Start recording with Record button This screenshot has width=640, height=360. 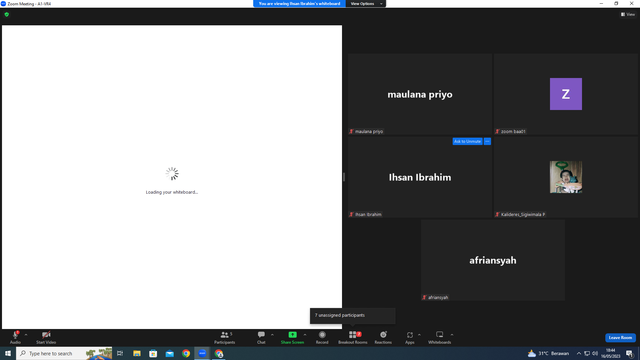(322, 337)
